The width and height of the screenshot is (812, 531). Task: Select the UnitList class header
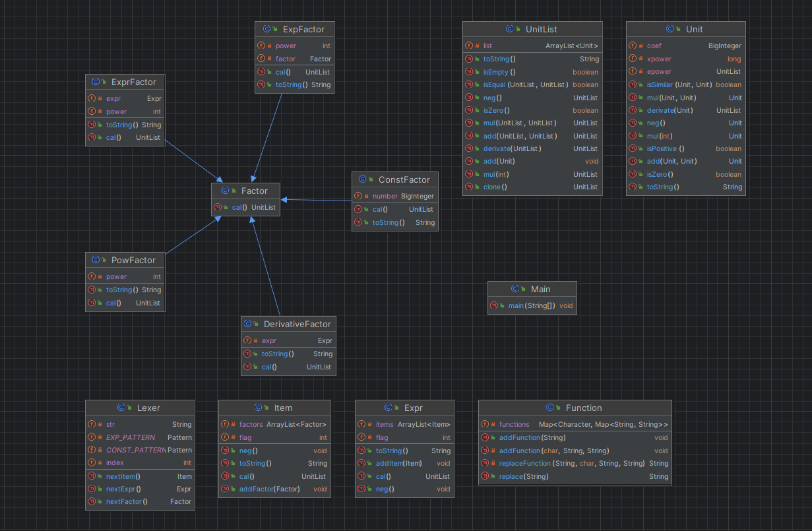click(532, 29)
